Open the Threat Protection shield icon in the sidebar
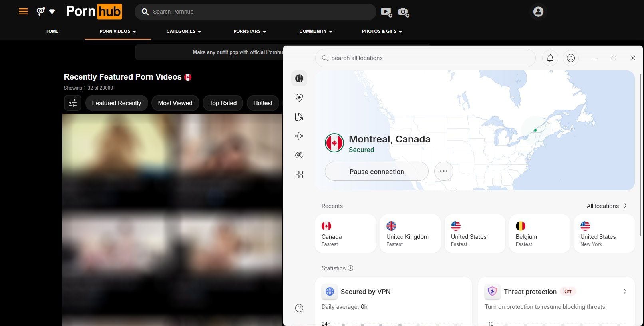Screen dimensions: 644x326 pos(299,98)
